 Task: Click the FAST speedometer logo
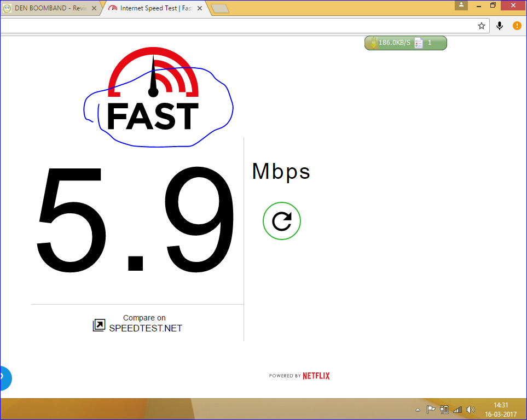(153, 89)
